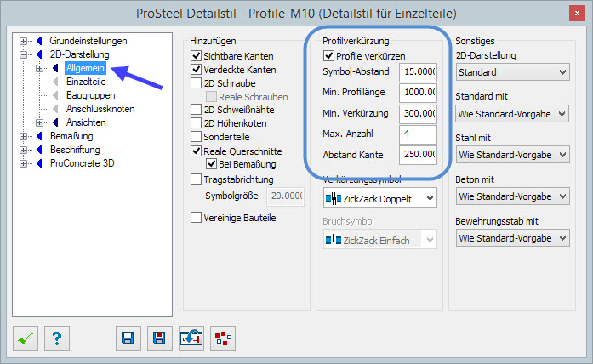Close the ProSteel Detailstil dialog
Viewport: 593px width, 364px height.
click(x=577, y=14)
